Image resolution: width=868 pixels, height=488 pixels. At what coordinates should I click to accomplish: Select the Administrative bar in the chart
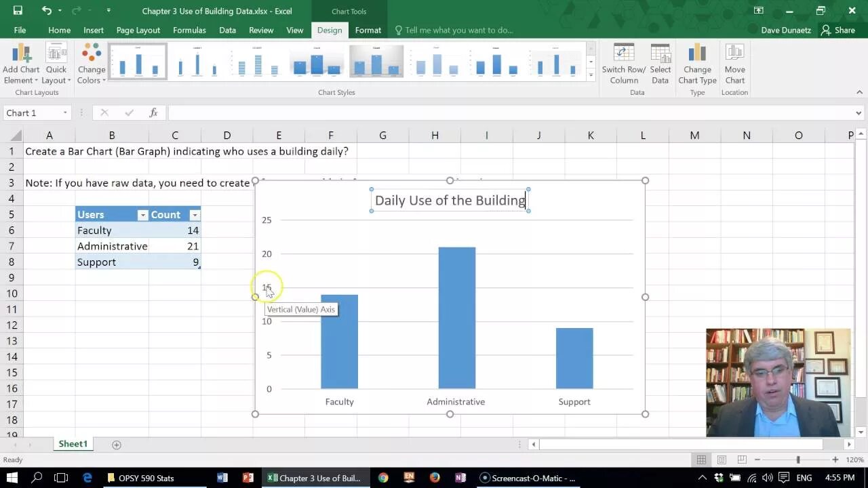point(457,318)
